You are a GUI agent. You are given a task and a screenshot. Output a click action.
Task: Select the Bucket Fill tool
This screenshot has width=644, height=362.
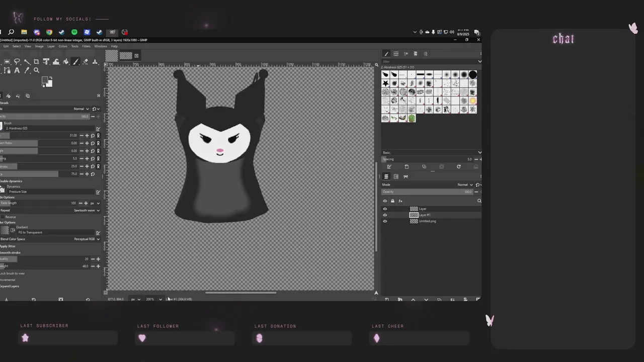point(65,61)
